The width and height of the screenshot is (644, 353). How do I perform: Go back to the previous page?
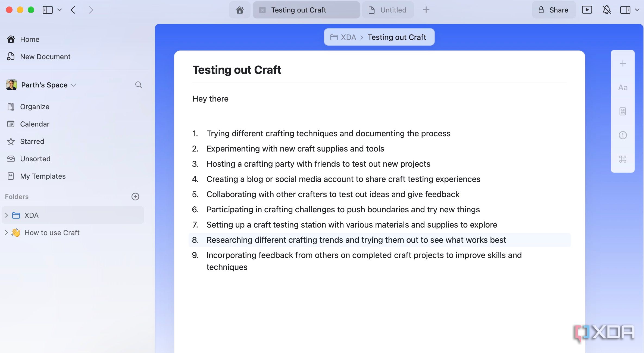tap(73, 10)
